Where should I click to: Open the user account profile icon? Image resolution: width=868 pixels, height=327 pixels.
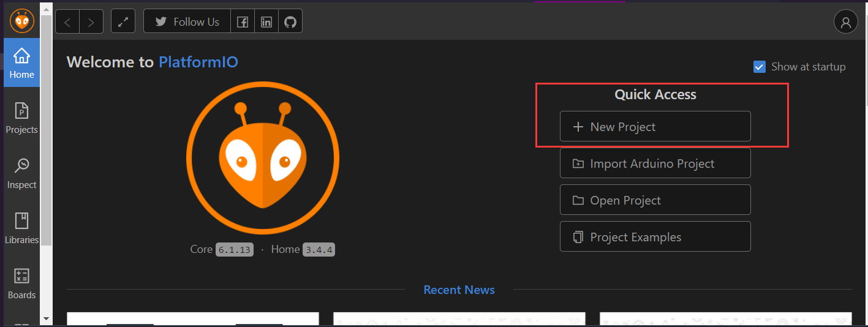845,22
